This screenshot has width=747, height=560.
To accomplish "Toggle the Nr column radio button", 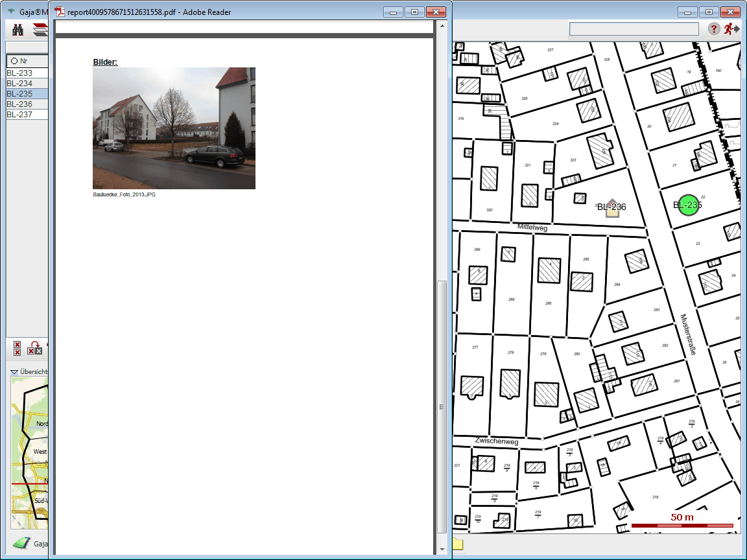I will [x=14, y=61].
